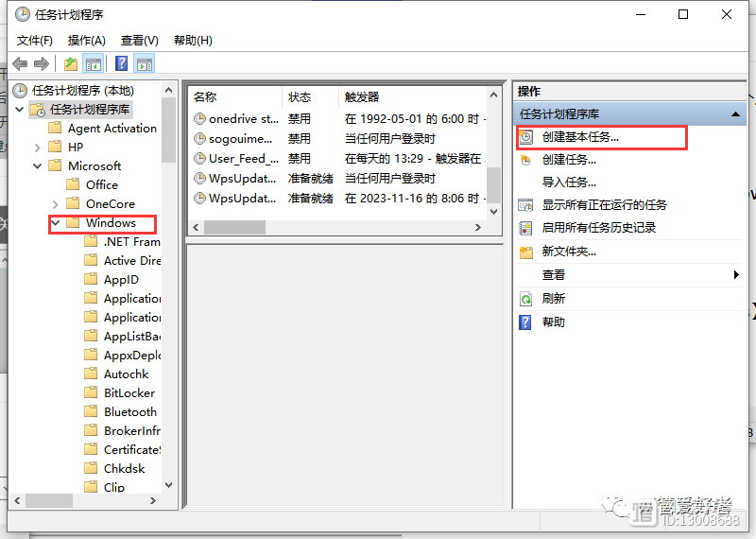Open the 帮助(H) menu

pyautogui.click(x=193, y=41)
